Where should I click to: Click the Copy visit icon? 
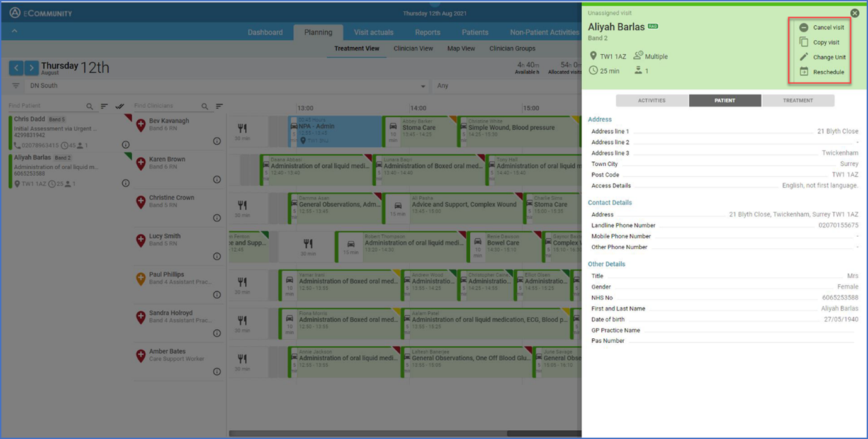click(804, 42)
